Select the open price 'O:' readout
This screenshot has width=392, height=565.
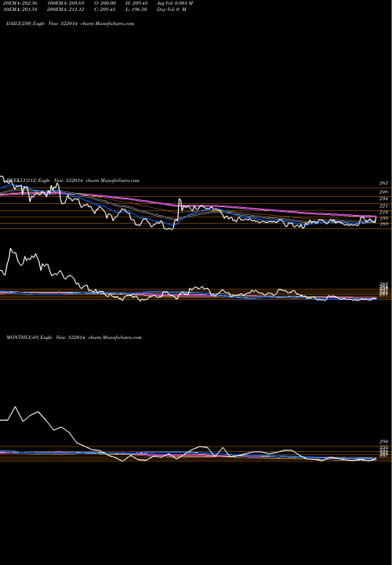coord(105,3)
